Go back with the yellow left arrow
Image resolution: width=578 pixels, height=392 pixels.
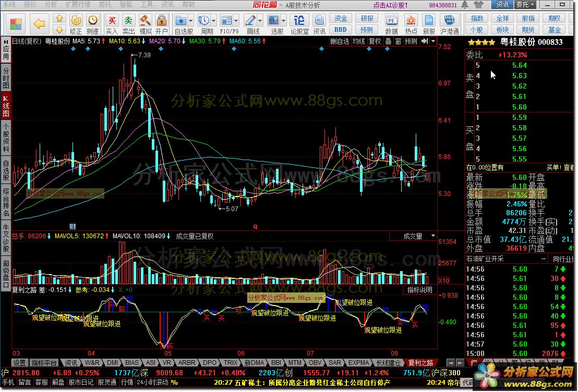click(39, 24)
